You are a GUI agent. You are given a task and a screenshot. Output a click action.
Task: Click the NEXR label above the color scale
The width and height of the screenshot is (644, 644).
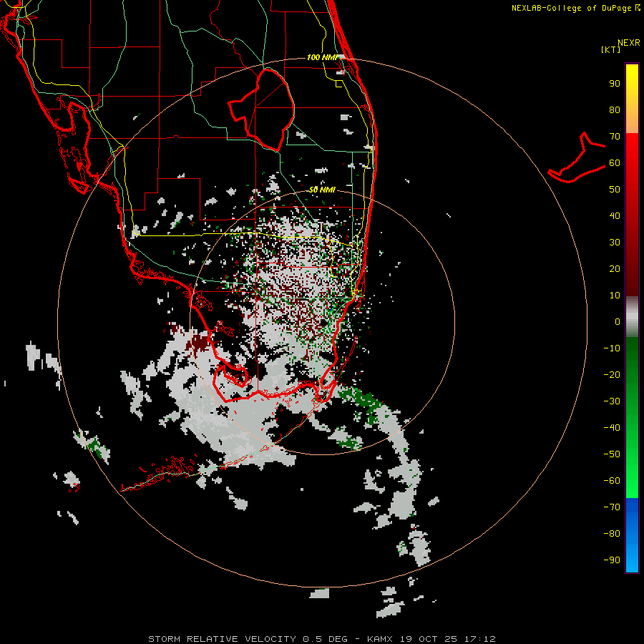(628, 43)
